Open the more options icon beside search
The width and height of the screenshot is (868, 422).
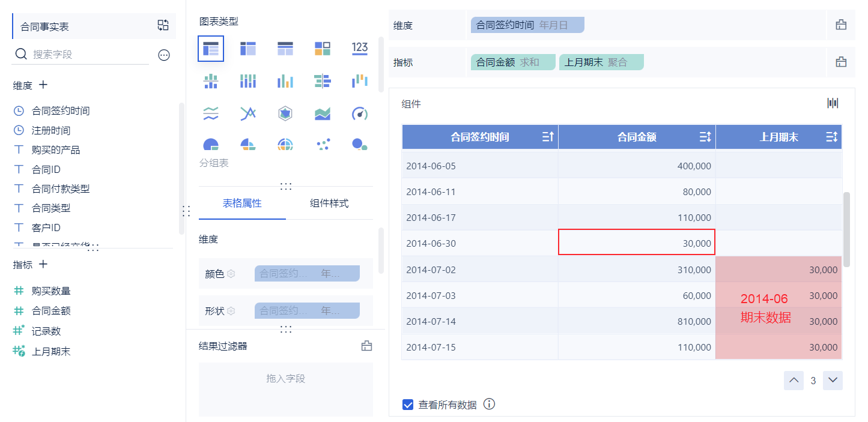pyautogui.click(x=164, y=55)
